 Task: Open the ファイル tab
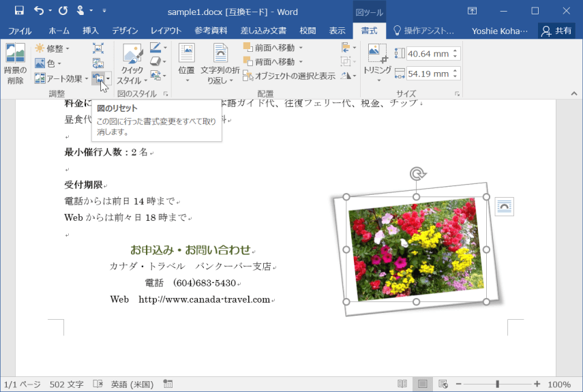coord(20,31)
